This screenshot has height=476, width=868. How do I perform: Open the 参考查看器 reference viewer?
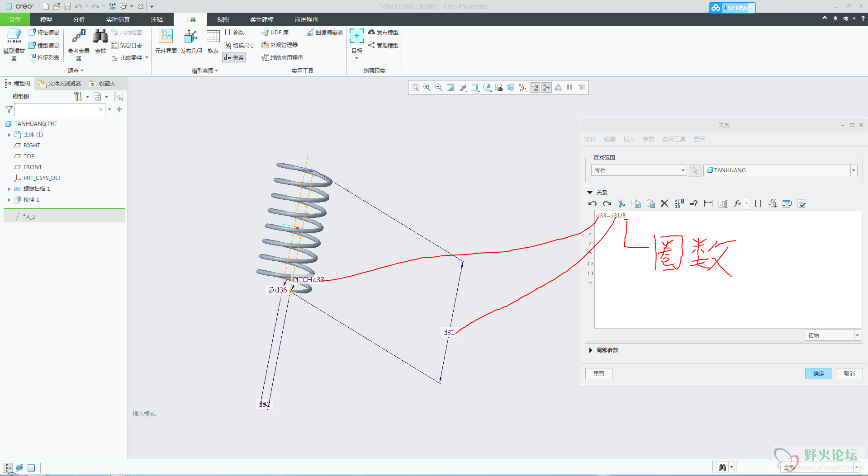(79, 44)
